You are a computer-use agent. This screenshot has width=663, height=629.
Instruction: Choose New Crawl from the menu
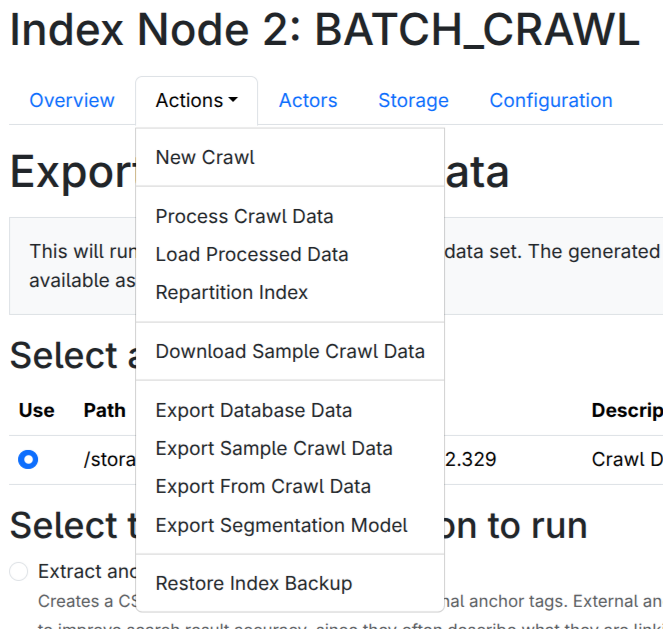click(x=205, y=158)
